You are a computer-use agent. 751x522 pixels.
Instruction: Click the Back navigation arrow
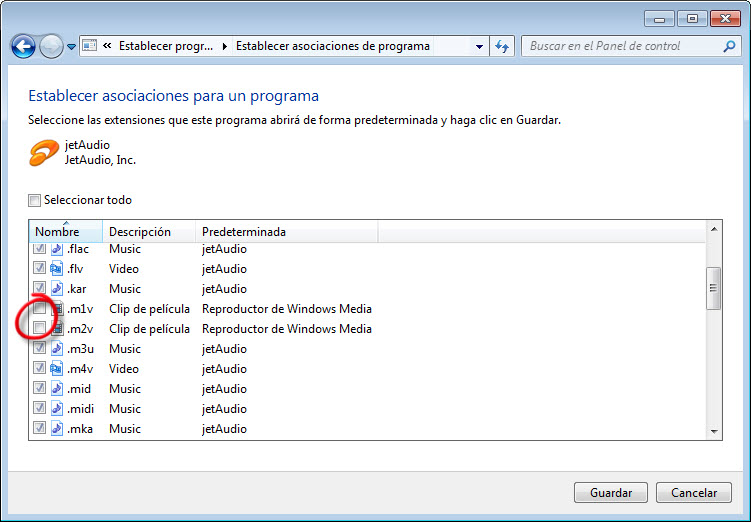point(23,46)
